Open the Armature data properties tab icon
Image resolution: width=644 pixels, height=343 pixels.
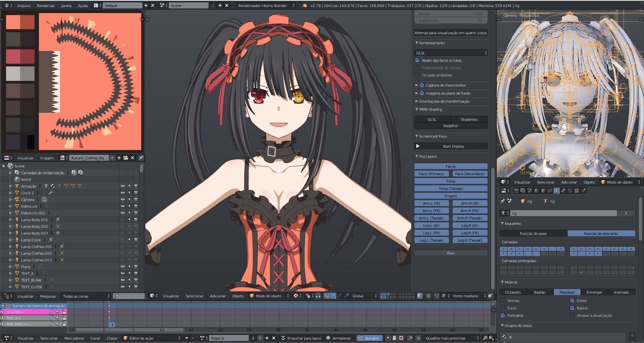(x=556, y=191)
